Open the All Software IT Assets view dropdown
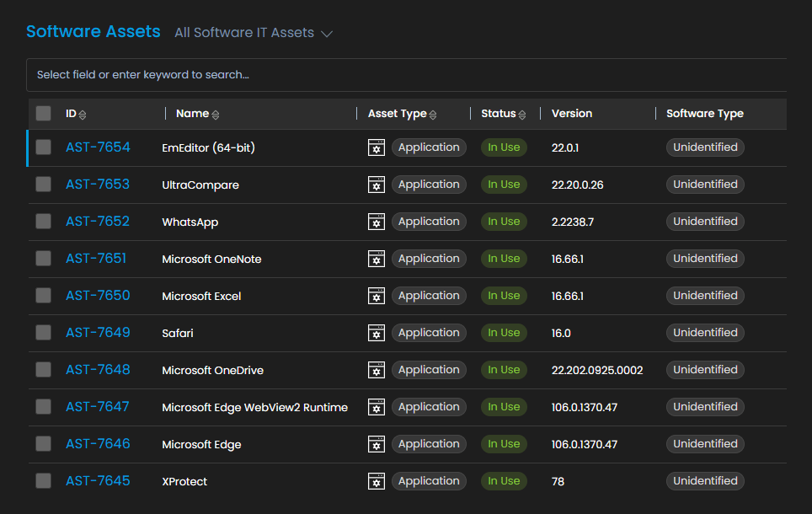The height and width of the screenshot is (514, 812). click(254, 33)
